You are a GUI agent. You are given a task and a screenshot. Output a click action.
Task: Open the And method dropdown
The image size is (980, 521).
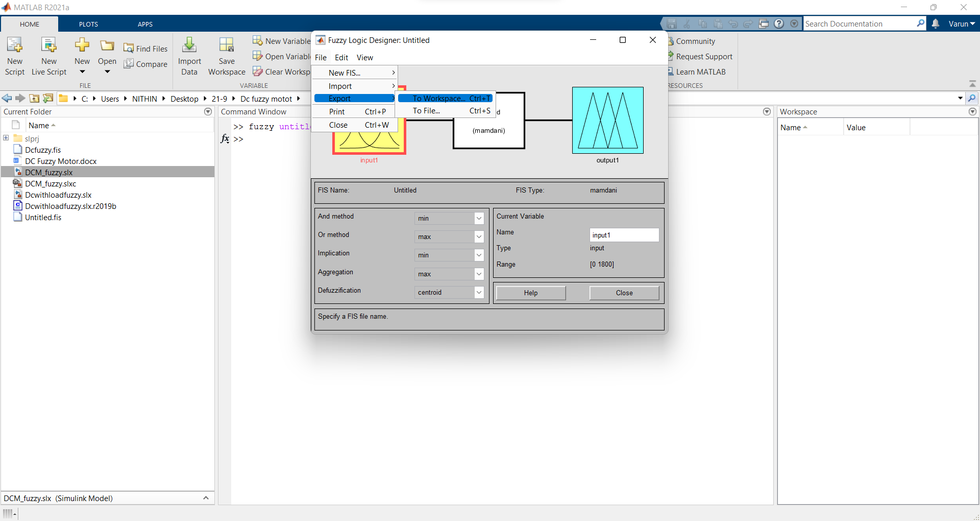(x=449, y=218)
